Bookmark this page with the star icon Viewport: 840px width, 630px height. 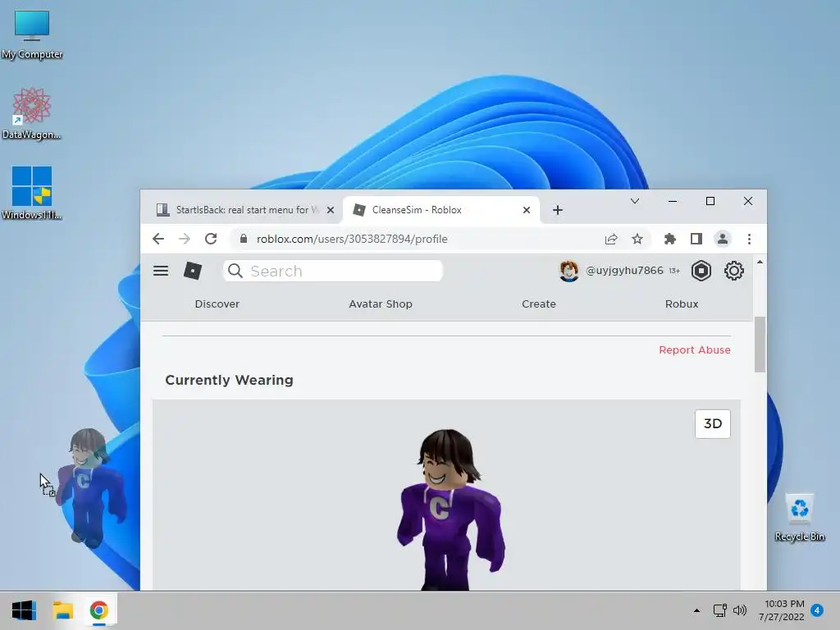click(x=637, y=239)
